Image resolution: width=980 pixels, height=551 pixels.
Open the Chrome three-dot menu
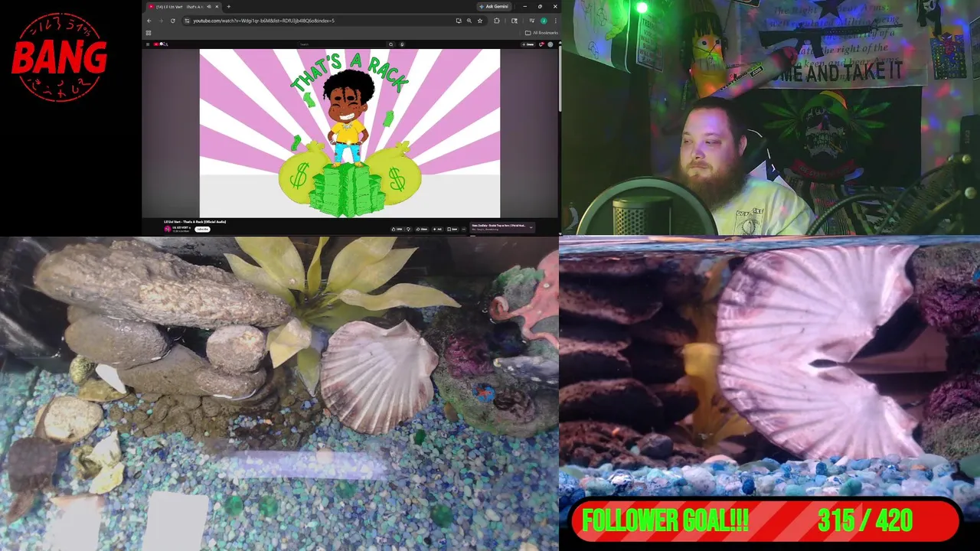click(x=555, y=21)
